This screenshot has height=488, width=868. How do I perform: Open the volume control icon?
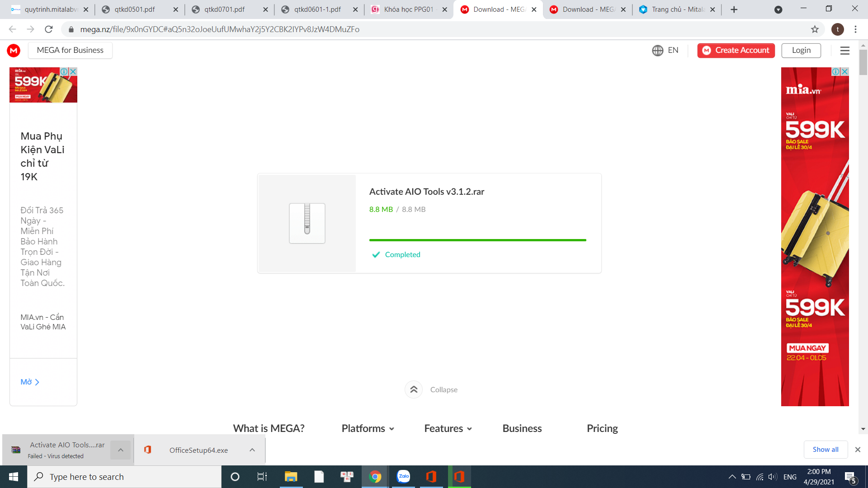pyautogui.click(x=773, y=477)
